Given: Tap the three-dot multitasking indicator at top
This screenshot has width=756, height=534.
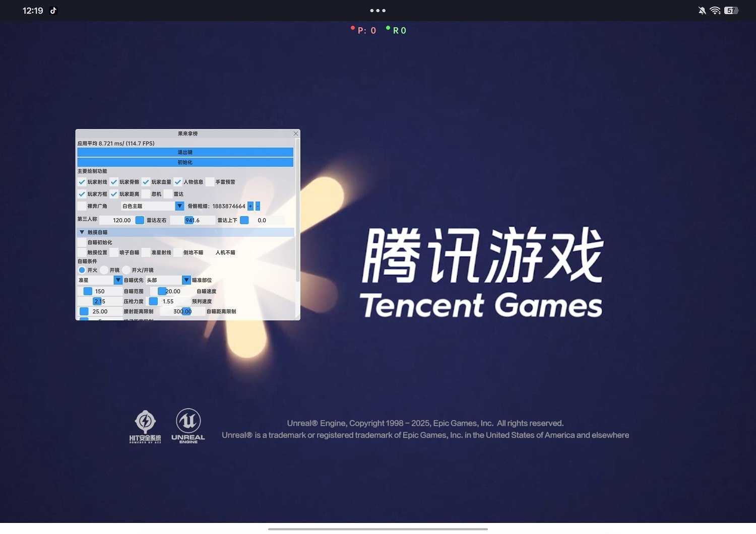Looking at the screenshot, I should pyautogui.click(x=377, y=11).
